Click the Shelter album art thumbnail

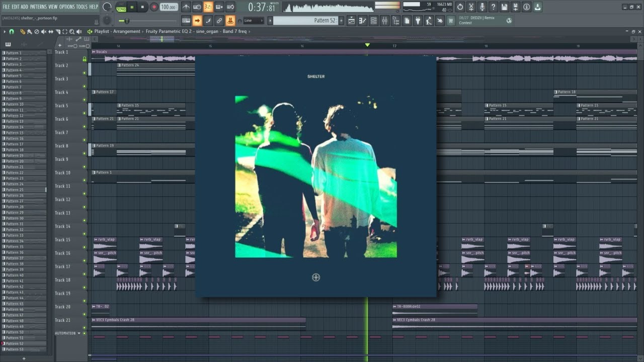point(316,176)
